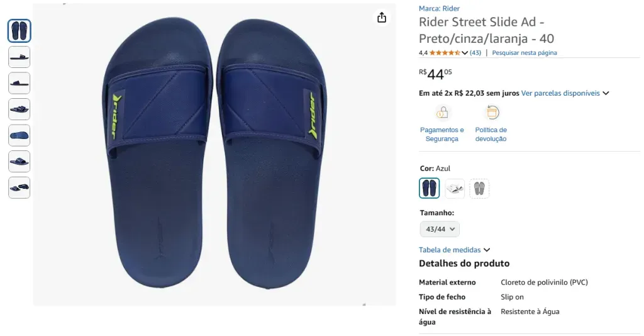Select fourth thumbnail angled pair view
644x336 pixels.
[x=19, y=109]
